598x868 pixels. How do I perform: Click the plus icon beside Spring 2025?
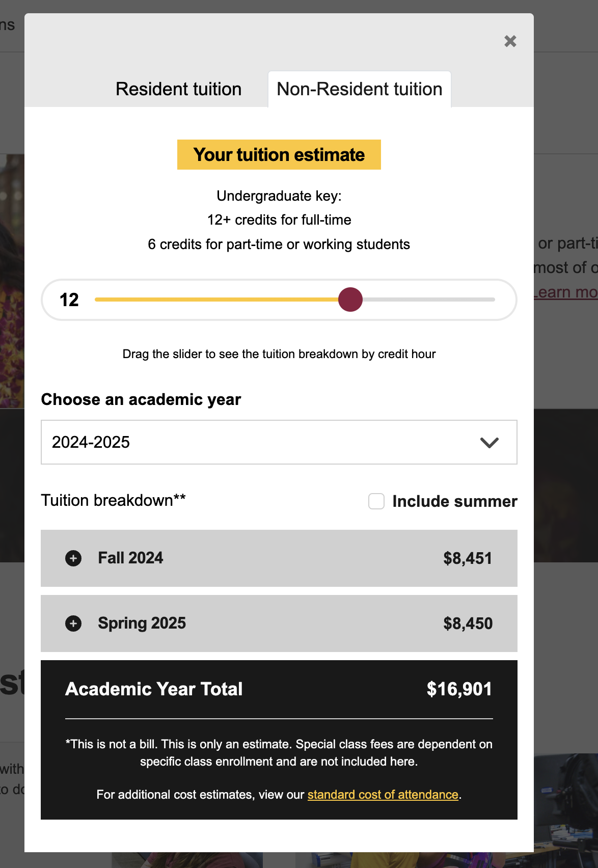(x=73, y=623)
